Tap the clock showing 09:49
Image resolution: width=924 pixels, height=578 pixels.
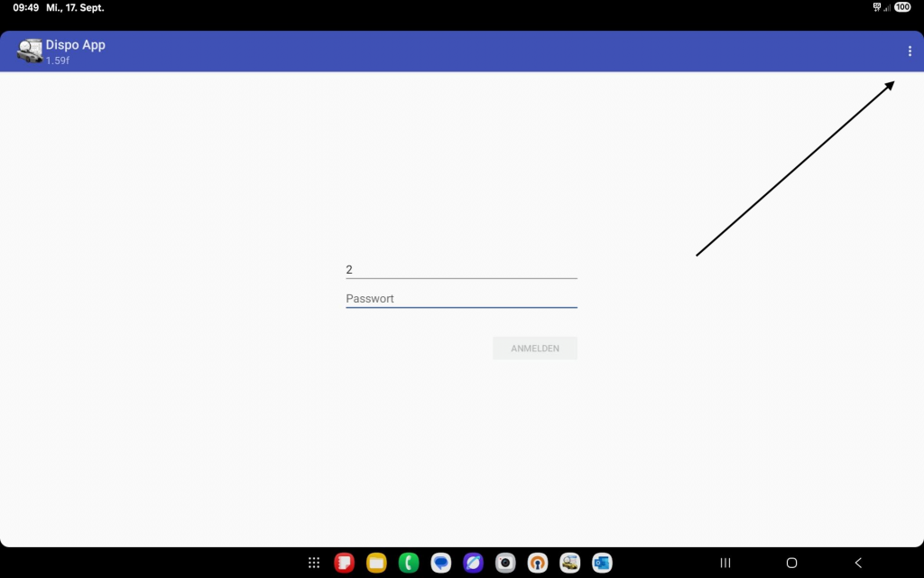click(25, 7)
